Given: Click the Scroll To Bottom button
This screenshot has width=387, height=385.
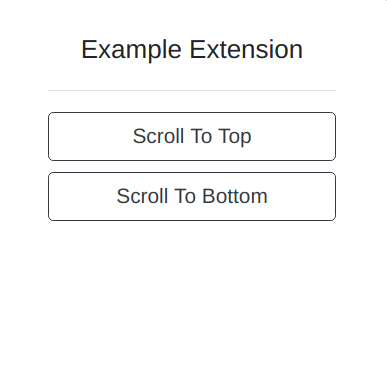Looking at the screenshot, I should click(x=192, y=196).
